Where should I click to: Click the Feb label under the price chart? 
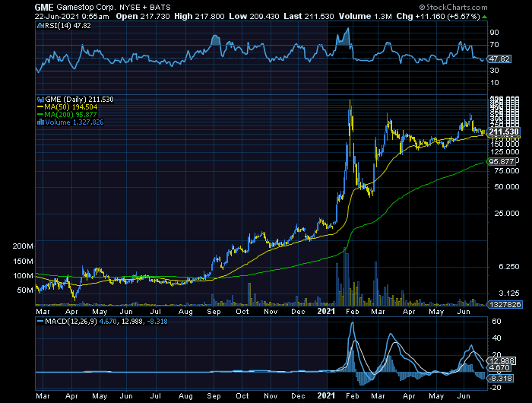[x=353, y=312]
